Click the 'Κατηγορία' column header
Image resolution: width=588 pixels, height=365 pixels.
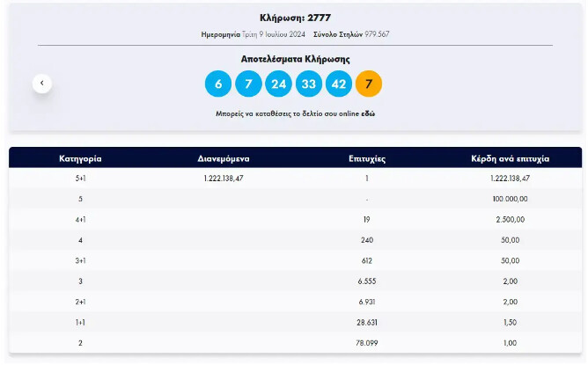tap(80, 159)
